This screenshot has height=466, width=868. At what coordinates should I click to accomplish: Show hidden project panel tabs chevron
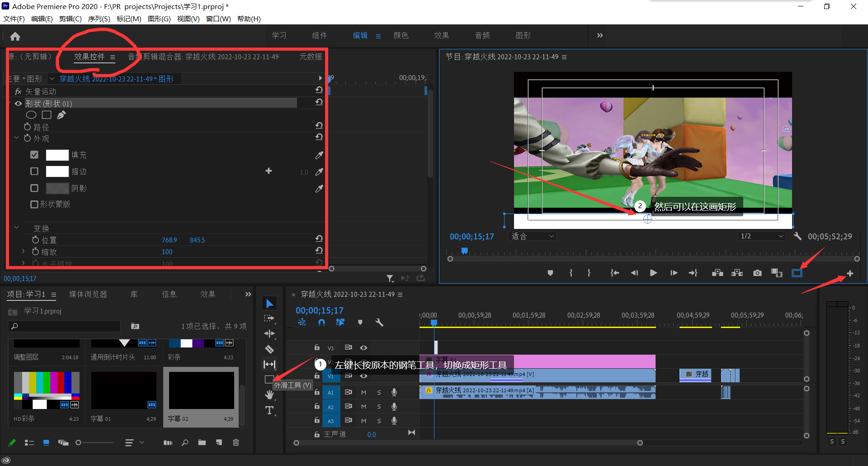click(x=248, y=294)
